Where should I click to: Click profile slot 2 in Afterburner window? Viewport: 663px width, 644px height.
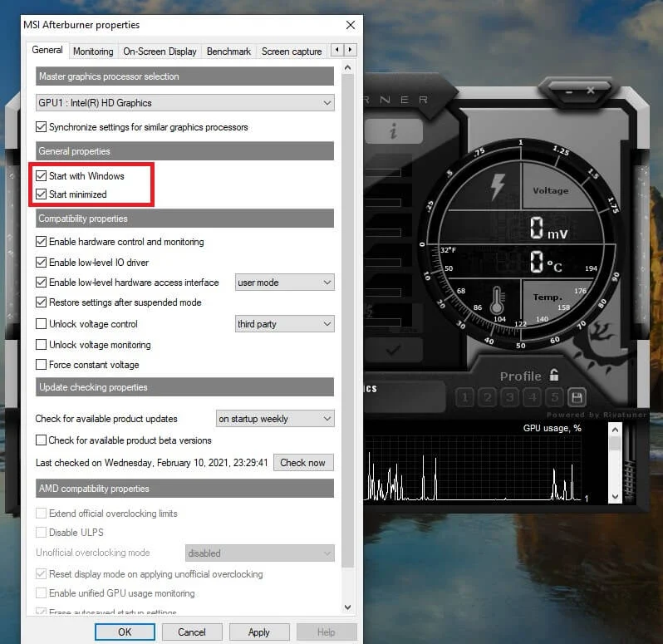[x=488, y=397]
